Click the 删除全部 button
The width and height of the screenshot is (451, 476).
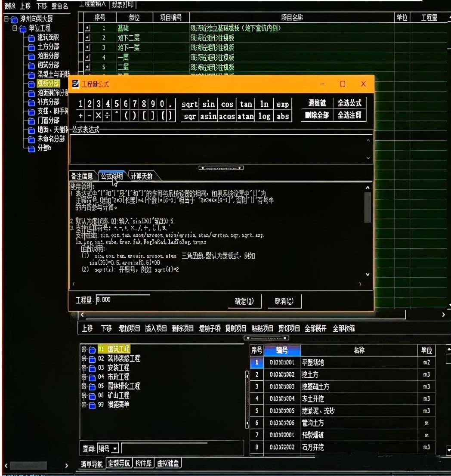(x=317, y=115)
